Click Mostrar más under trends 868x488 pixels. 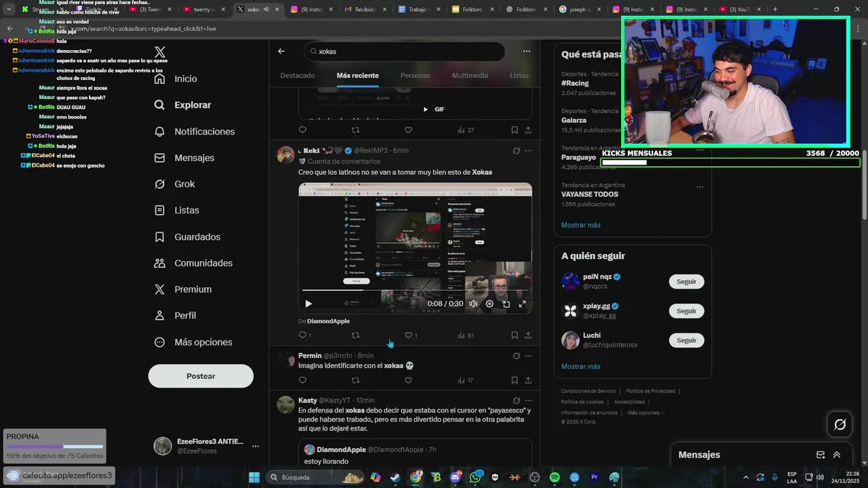(580, 225)
